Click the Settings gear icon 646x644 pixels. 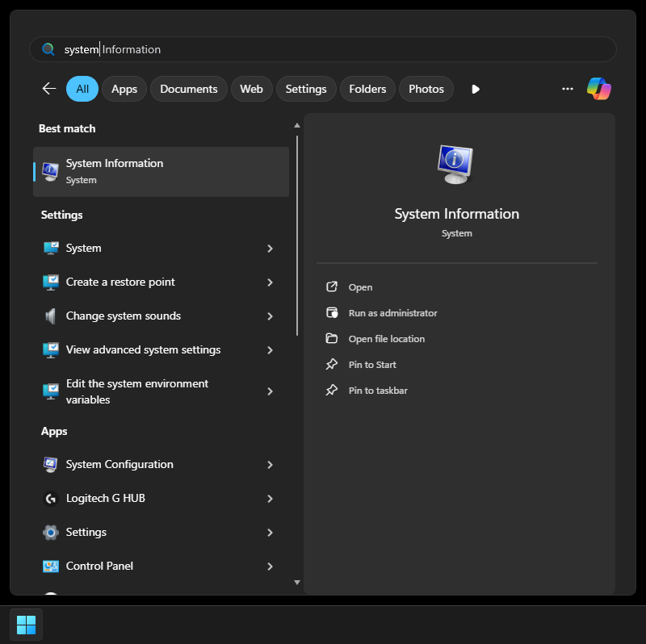(x=51, y=533)
